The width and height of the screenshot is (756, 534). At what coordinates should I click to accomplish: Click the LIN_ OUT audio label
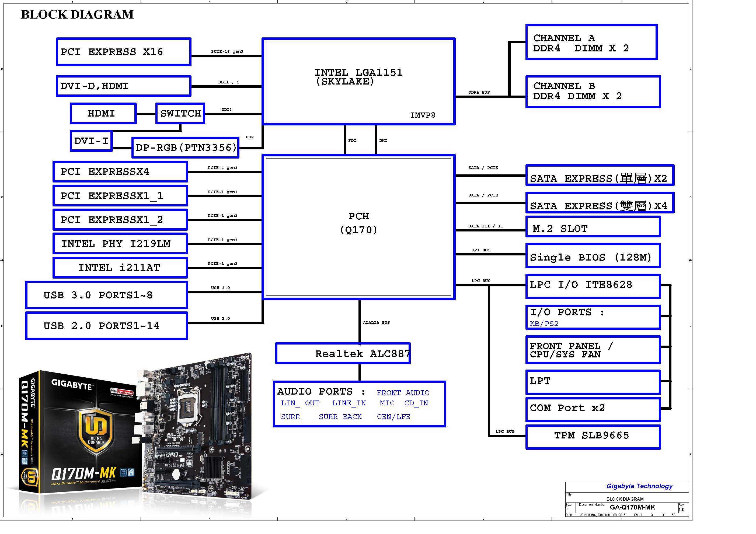click(x=300, y=403)
